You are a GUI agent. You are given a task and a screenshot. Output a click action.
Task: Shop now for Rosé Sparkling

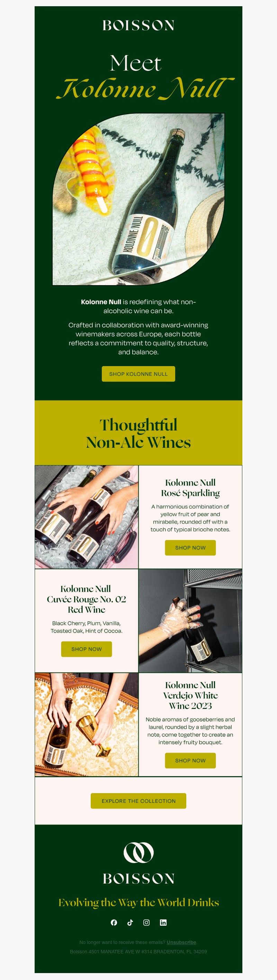coord(190,547)
